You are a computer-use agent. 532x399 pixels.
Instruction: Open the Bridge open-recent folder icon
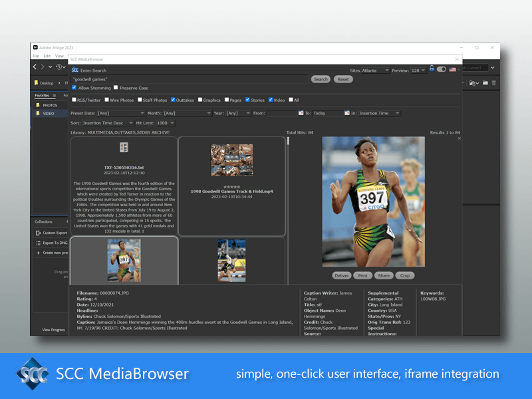[x=473, y=82]
